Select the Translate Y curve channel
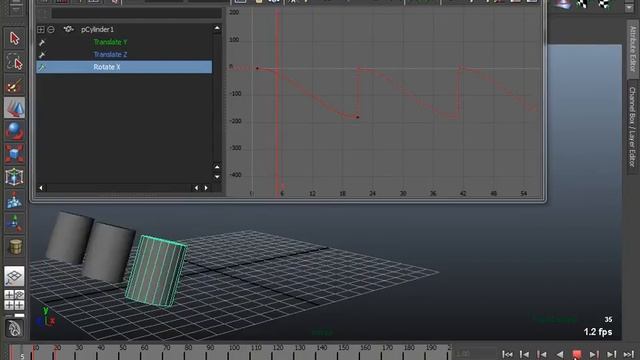The image size is (640, 360). click(x=110, y=42)
